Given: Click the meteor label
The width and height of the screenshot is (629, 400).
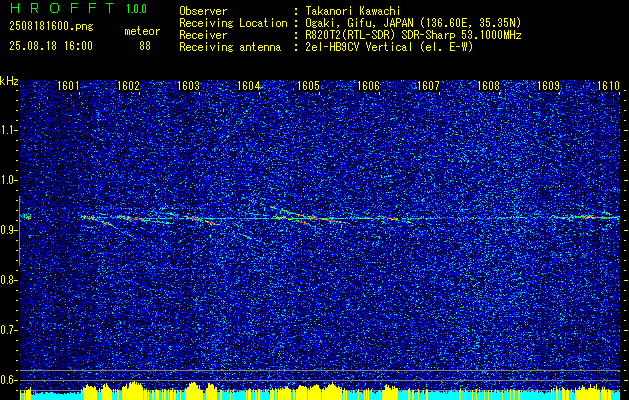Looking at the screenshot, I should (x=142, y=31).
